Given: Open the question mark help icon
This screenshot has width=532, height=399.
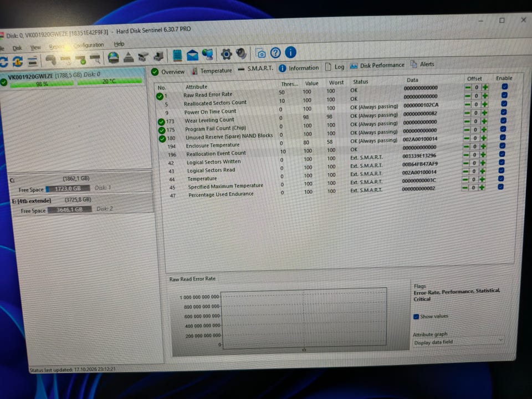Looking at the screenshot, I should (275, 53).
